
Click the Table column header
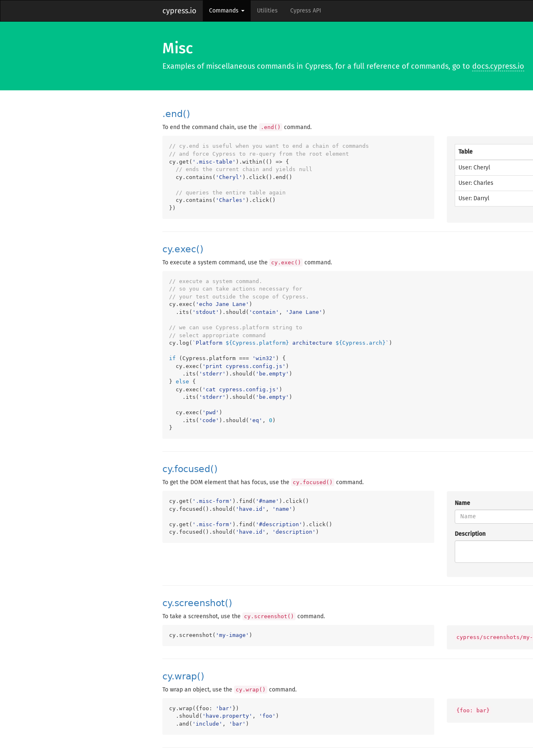[x=494, y=152]
